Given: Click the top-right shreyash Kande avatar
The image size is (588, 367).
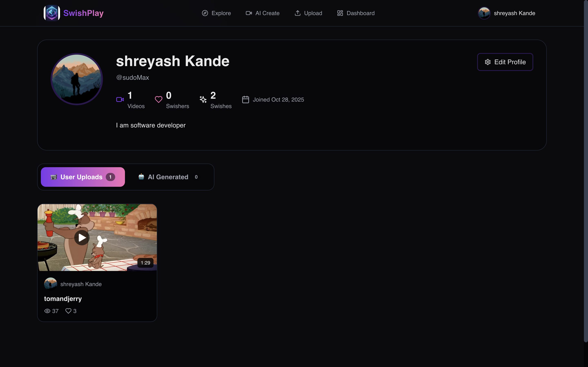Looking at the screenshot, I should pyautogui.click(x=484, y=13).
